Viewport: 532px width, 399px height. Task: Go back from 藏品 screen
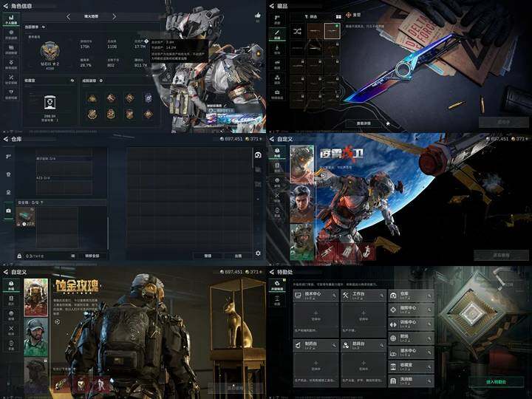(x=271, y=6)
